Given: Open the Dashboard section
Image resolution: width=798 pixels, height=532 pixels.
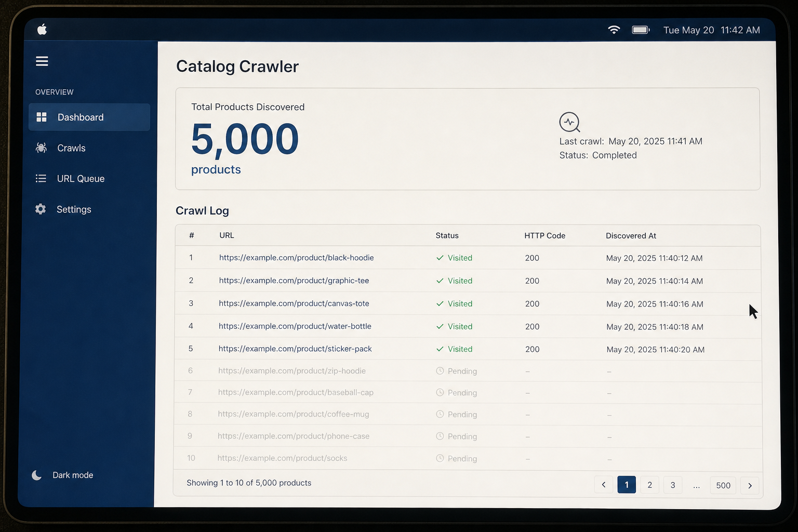Looking at the screenshot, I should (89, 117).
